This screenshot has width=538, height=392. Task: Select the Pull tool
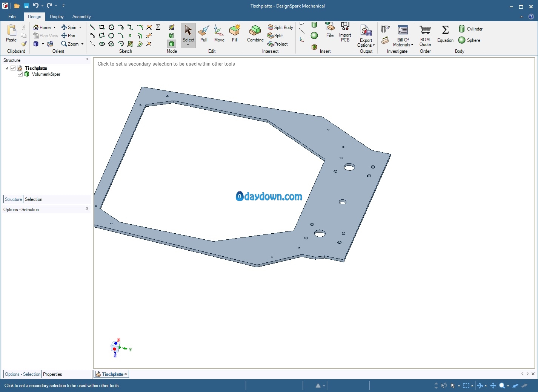(204, 34)
